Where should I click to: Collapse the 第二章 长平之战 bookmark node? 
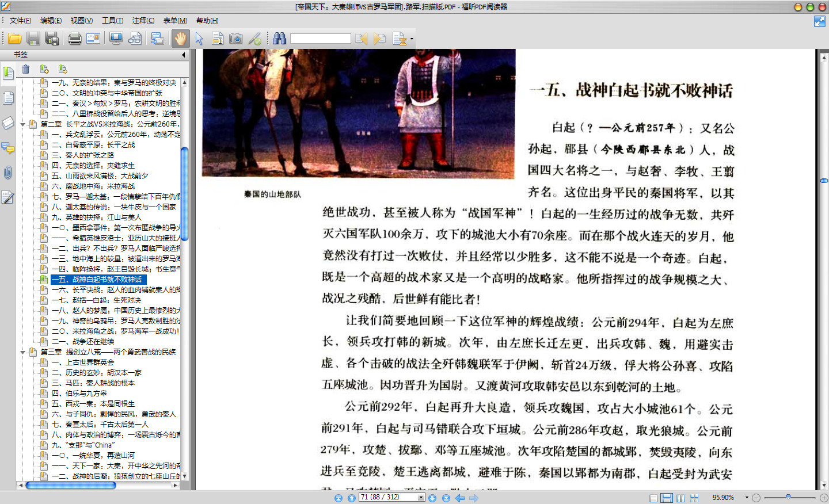(23, 124)
